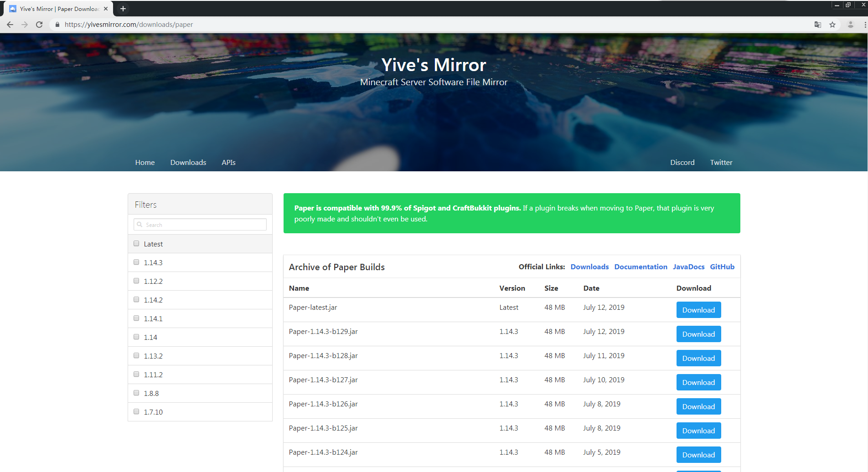Click the Size column header
868x472 pixels.
551,288
